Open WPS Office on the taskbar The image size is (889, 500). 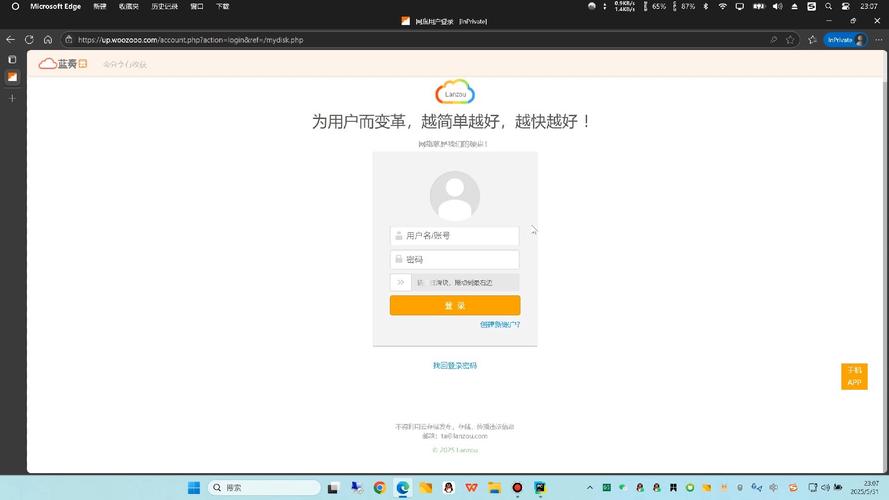[x=471, y=488]
